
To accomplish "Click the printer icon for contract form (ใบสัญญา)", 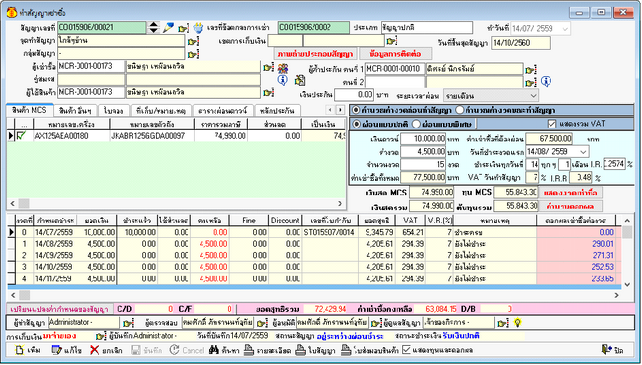I will [x=301, y=350].
